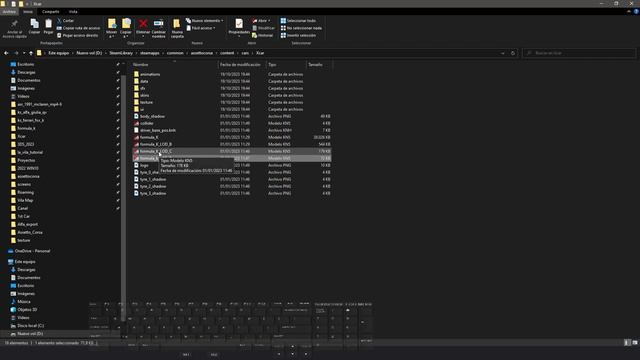640x360 pixels.
Task: Select the texture folder in file list
Action: [232, 102]
